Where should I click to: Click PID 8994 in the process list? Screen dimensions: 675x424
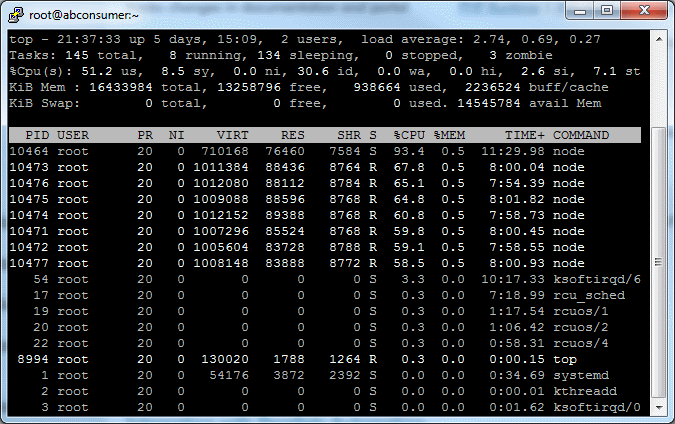click(33, 359)
